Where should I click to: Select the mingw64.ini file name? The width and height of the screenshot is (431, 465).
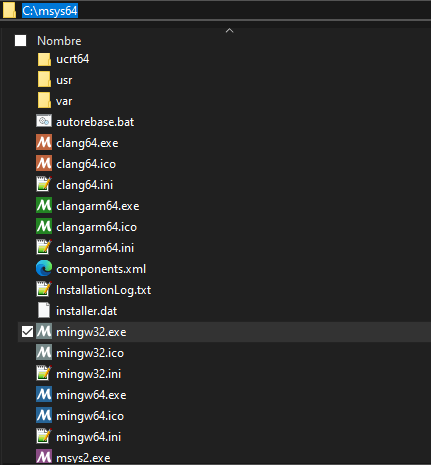pyautogui.click(x=88, y=437)
